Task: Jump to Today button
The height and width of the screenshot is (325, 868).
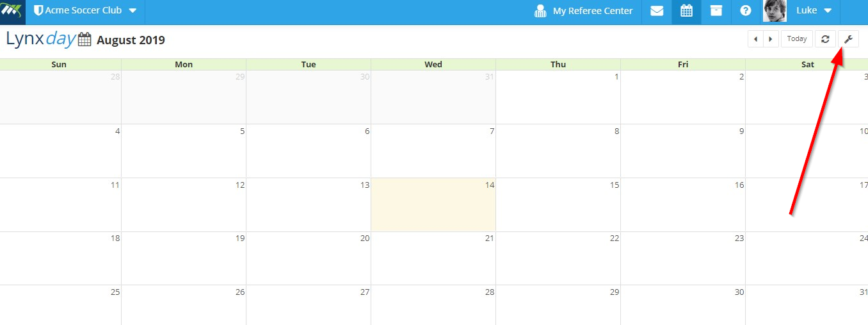Action: (797, 39)
